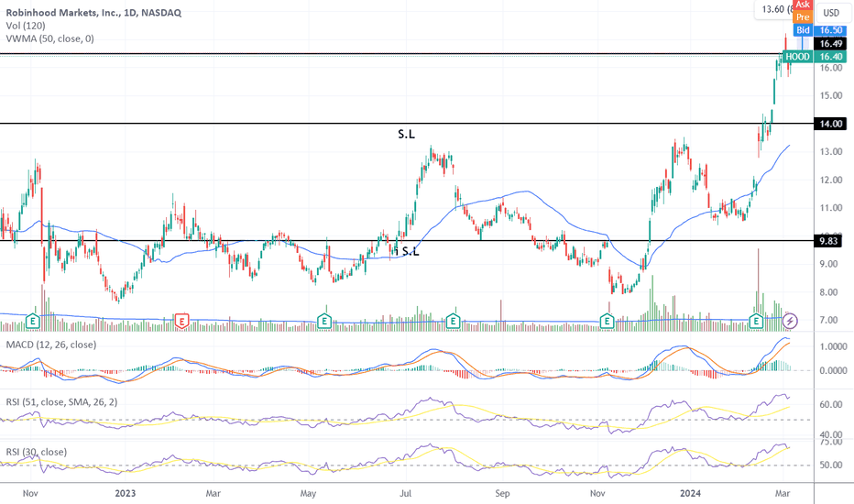
Task: Click the Bid 16.50 price label
Action: [820, 30]
